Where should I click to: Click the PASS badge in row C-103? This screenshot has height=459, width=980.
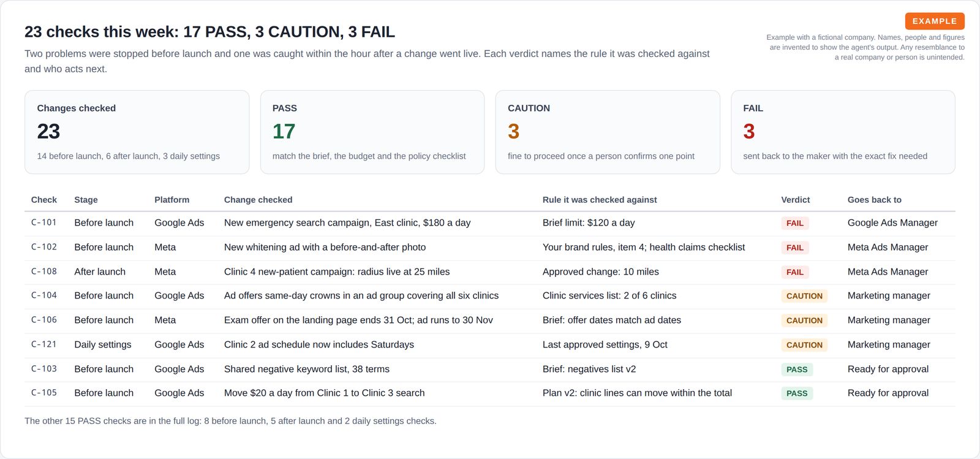point(797,370)
